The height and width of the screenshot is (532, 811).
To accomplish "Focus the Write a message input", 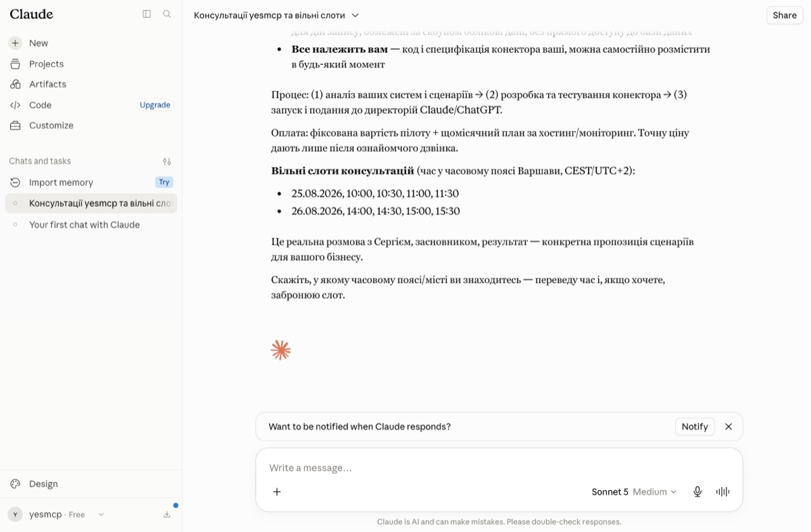I will point(499,468).
